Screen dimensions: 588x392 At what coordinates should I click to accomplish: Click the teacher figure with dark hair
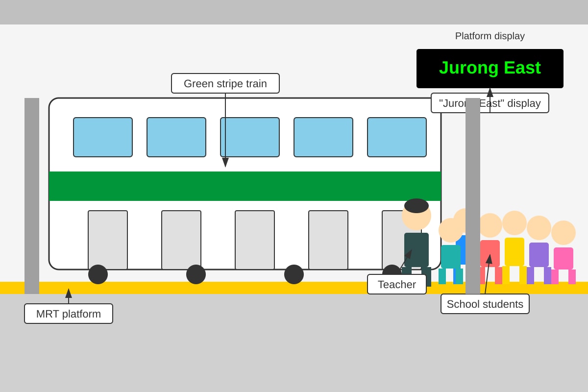click(416, 243)
